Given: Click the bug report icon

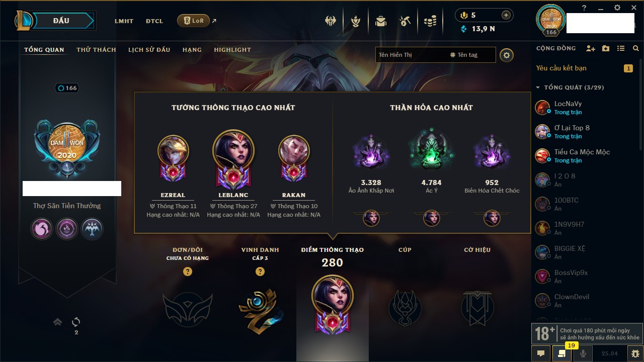Looking at the screenshot, I should [635, 353].
